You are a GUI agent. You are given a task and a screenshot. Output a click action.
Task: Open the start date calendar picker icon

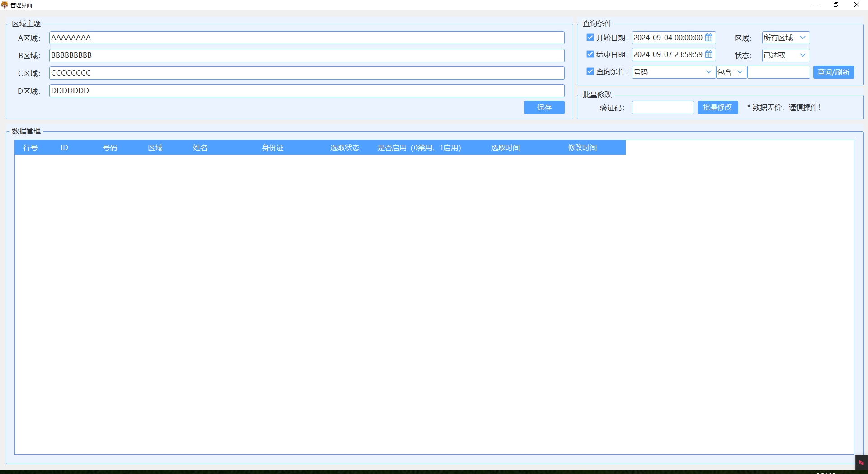coord(709,38)
